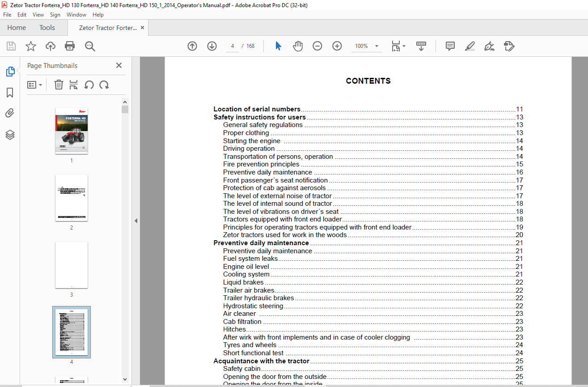Image resolution: width=588 pixels, height=387 pixels.
Task: Open thumbnail options dropdown menu
Action: click(34, 85)
